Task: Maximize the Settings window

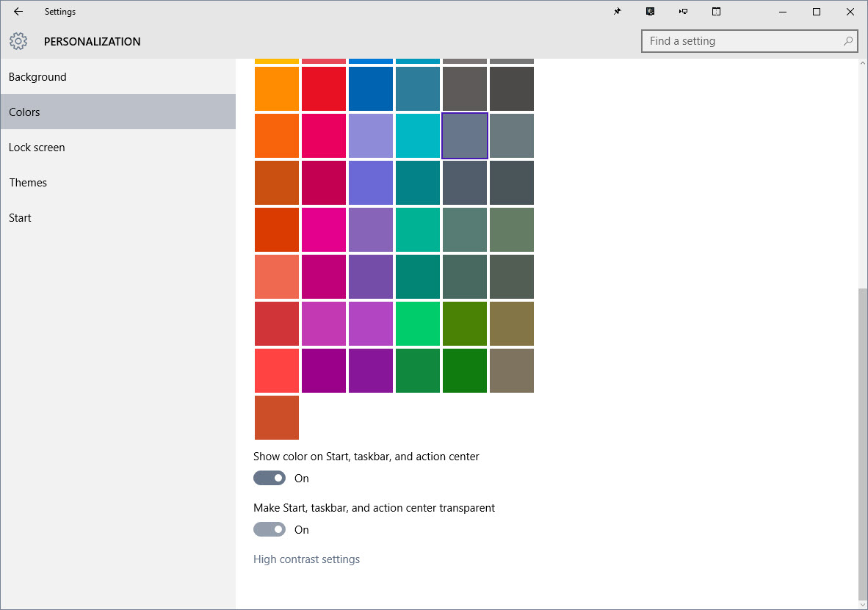Action: (817, 12)
